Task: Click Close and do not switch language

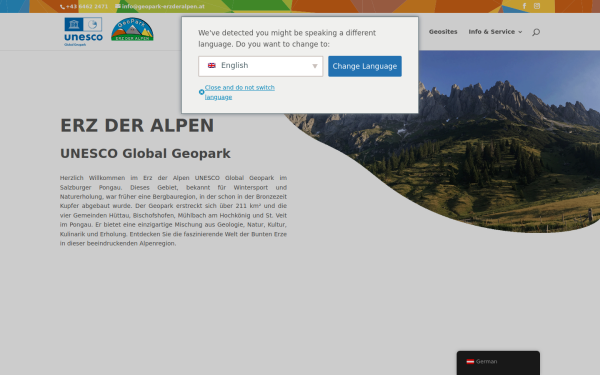Action: 240,92
